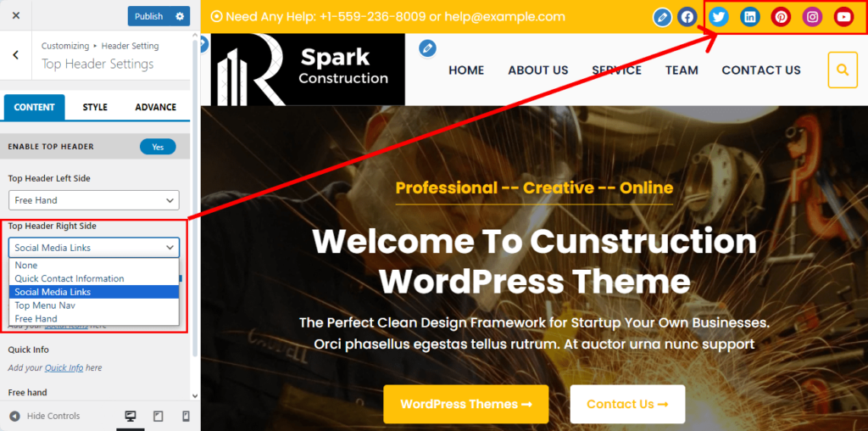This screenshot has height=431, width=868.
Task: Open the Advance tab
Action: point(156,107)
